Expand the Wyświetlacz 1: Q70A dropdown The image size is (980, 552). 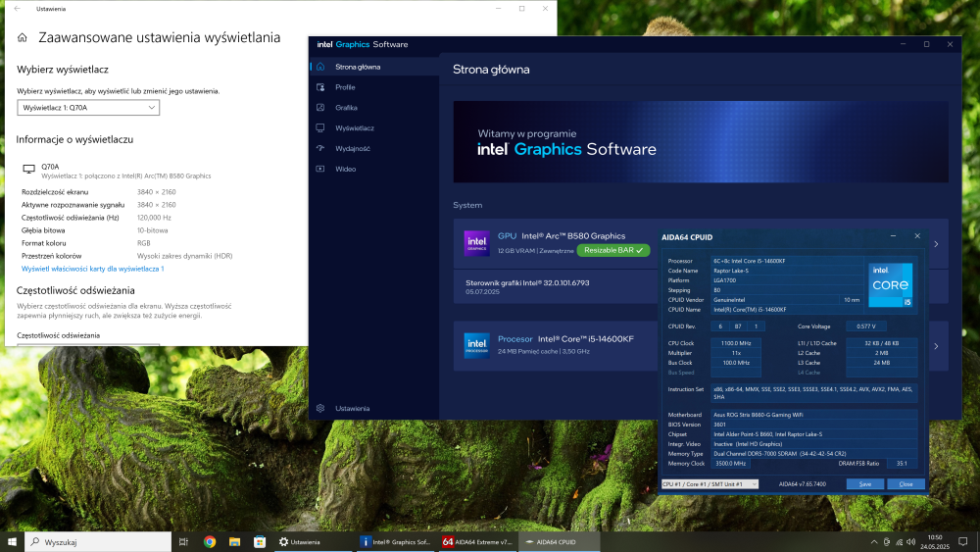pos(88,107)
